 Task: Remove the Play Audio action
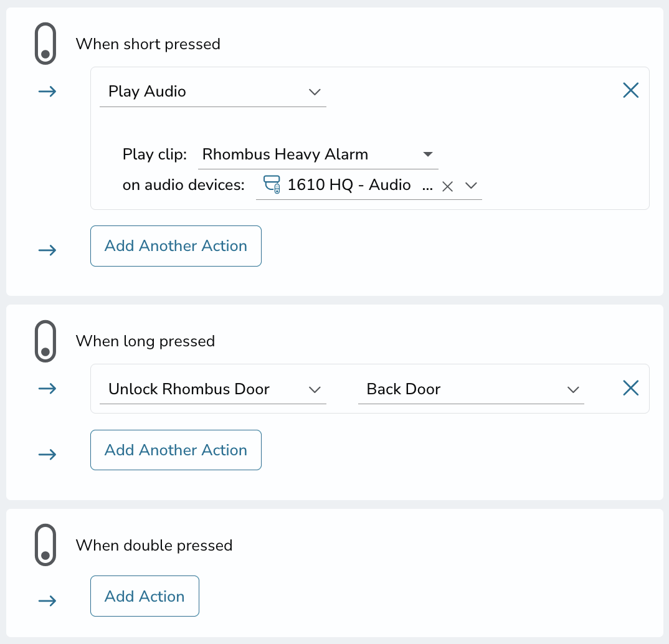630,90
